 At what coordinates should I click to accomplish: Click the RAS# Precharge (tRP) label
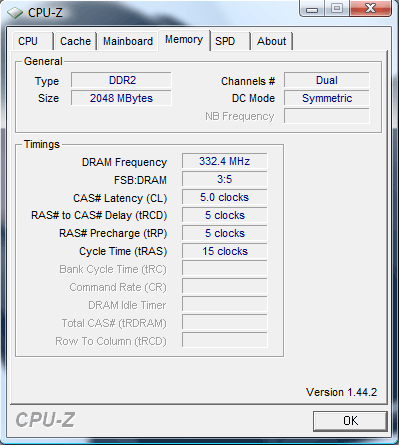click(x=113, y=233)
